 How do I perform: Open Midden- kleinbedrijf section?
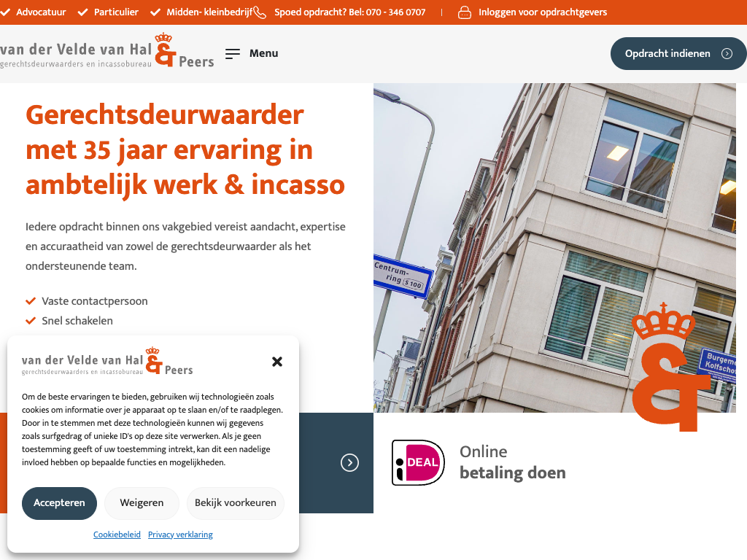click(201, 12)
